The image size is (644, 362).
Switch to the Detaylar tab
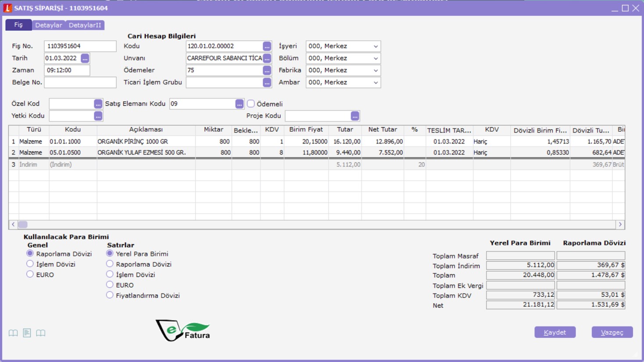point(49,25)
